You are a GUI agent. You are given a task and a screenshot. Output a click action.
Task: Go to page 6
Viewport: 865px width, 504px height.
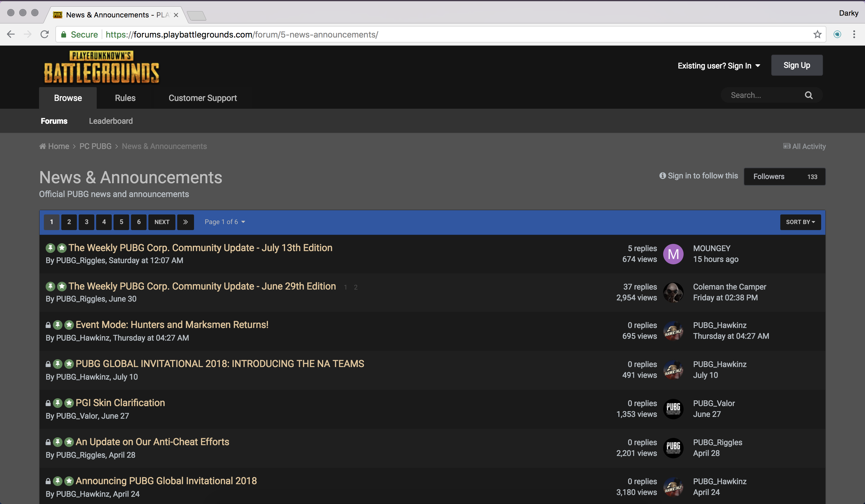pyautogui.click(x=139, y=222)
